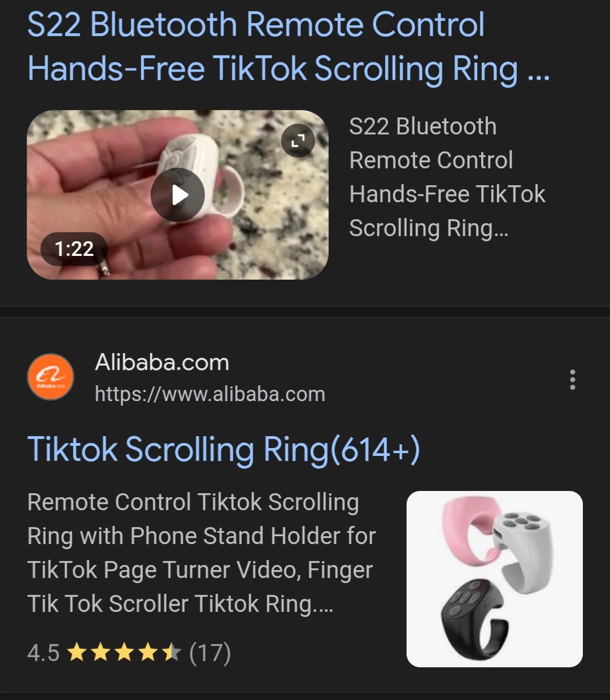Tap the fullscreen expand icon on the video

coord(298,140)
